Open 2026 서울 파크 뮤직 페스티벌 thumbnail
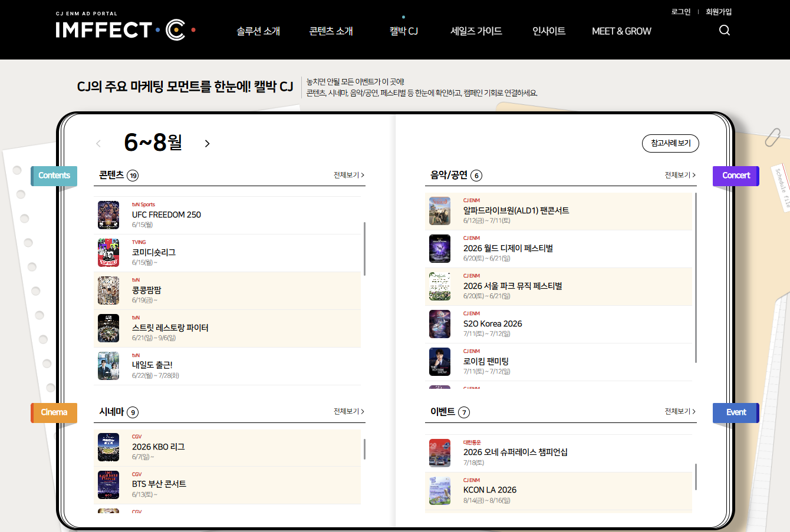Image resolution: width=790 pixels, height=532 pixels. (440, 286)
